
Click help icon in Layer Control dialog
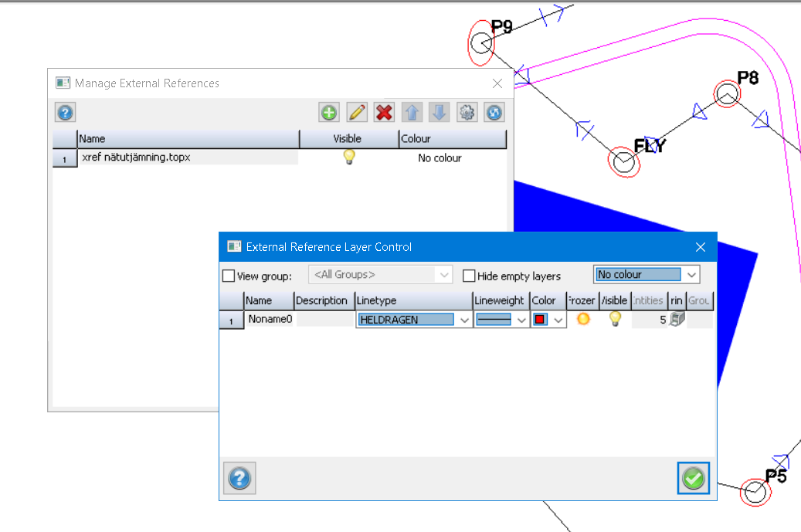[239, 479]
